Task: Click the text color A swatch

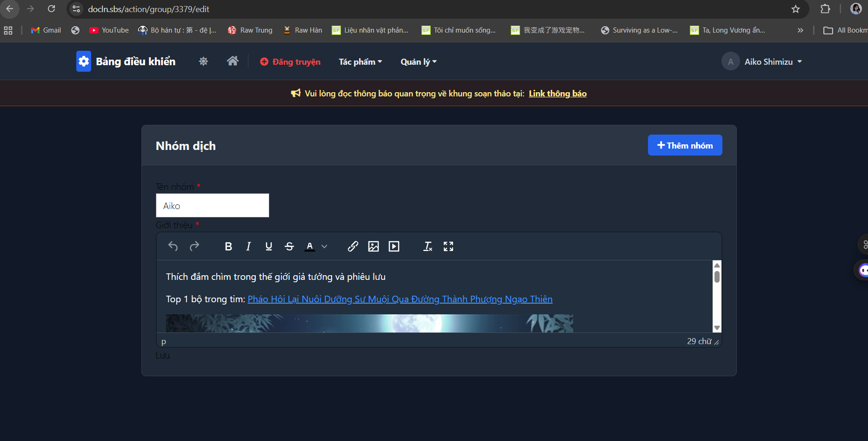Action: (x=310, y=246)
